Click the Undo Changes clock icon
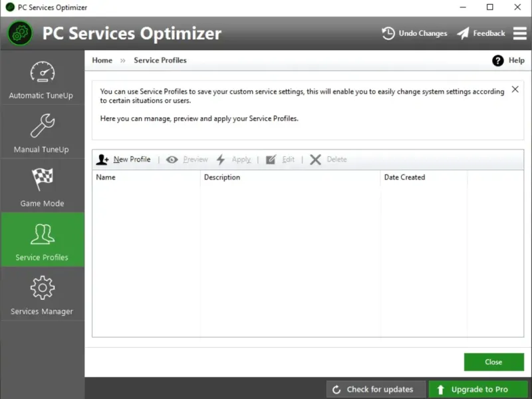The height and width of the screenshot is (399, 532). [388, 33]
